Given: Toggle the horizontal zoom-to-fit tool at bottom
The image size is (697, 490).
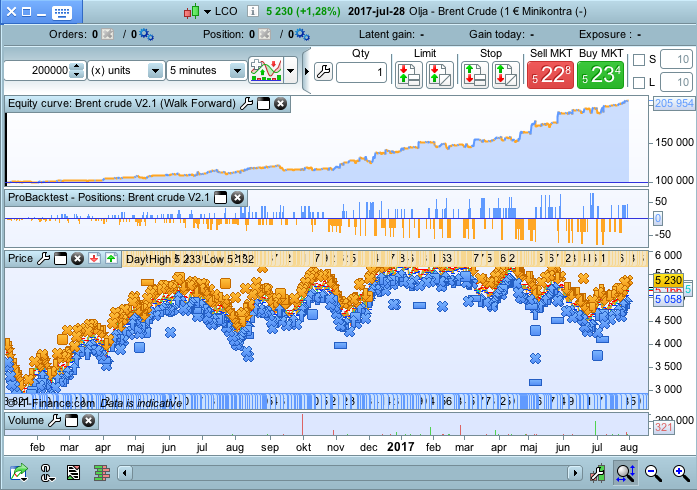Looking at the screenshot, I should pos(625,472).
